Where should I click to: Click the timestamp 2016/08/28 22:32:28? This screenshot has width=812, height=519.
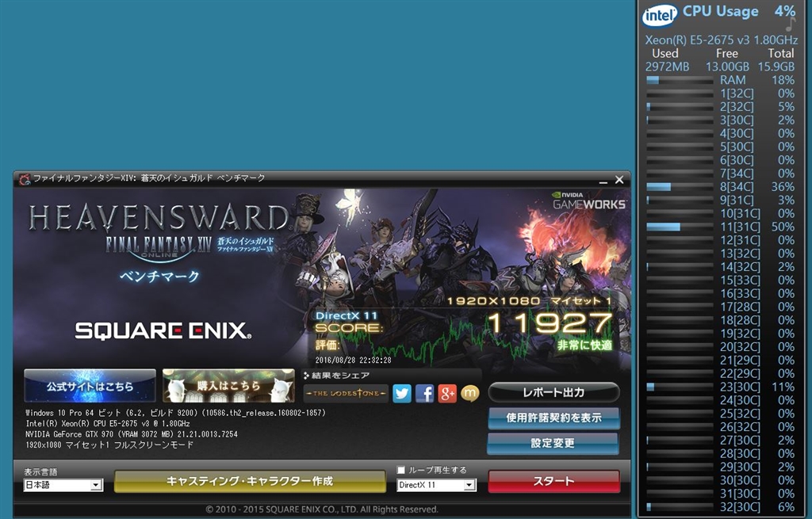[353, 361]
